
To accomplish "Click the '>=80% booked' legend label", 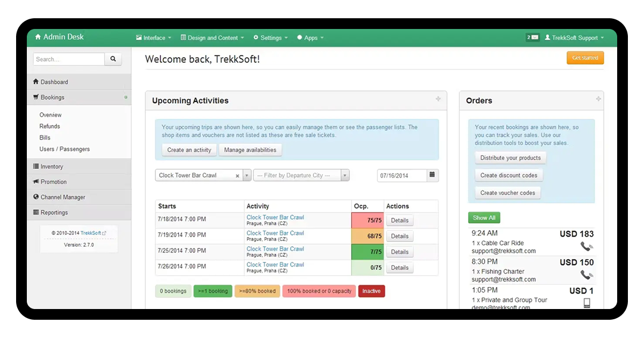I will click(x=258, y=291).
